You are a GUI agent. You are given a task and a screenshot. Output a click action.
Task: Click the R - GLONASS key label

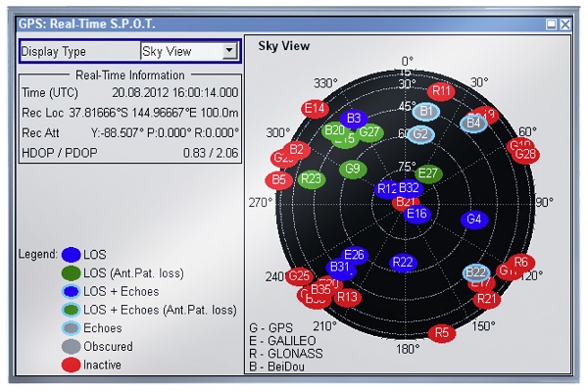[x=286, y=354]
